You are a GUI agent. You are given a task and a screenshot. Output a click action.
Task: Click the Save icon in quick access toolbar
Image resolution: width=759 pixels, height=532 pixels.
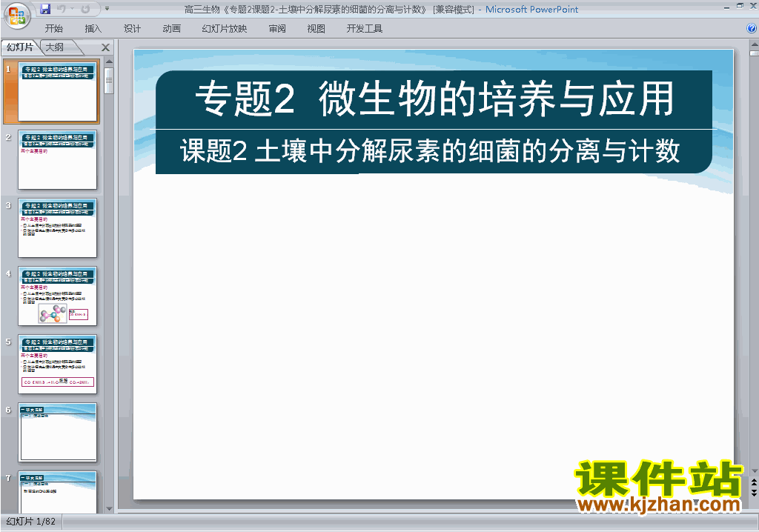click(45, 9)
